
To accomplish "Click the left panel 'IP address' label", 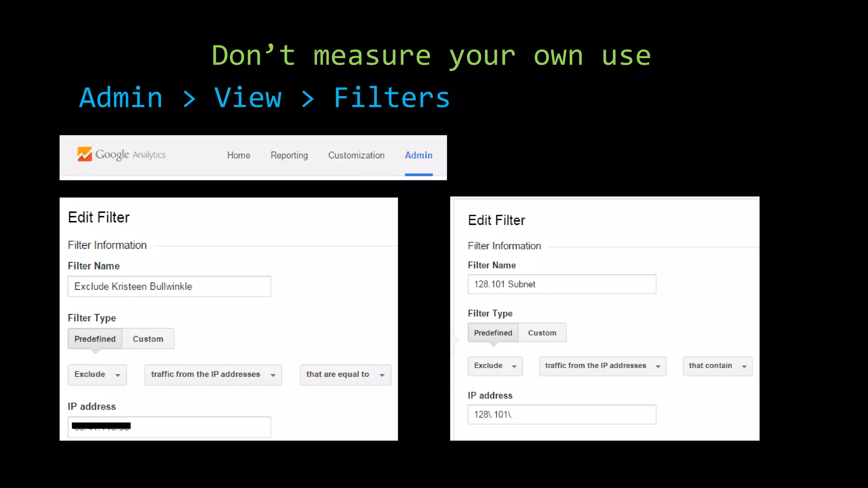I will pos(92,407).
